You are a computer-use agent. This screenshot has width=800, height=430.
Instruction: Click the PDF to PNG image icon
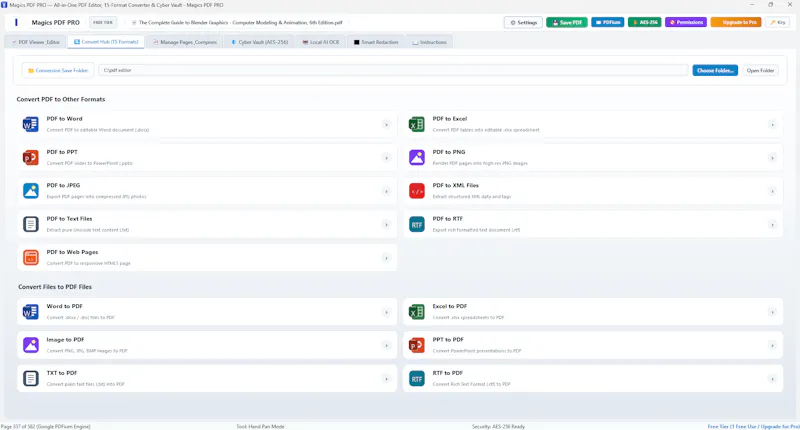pyautogui.click(x=416, y=158)
